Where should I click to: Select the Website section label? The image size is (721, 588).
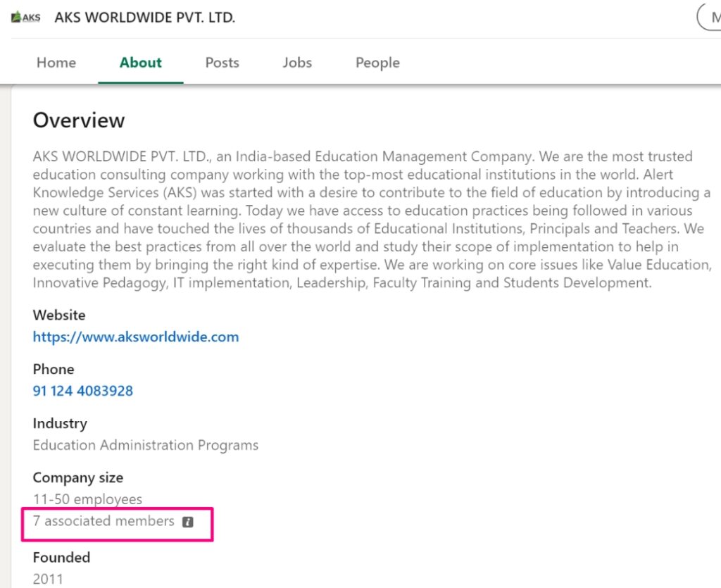pyautogui.click(x=59, y=315)
